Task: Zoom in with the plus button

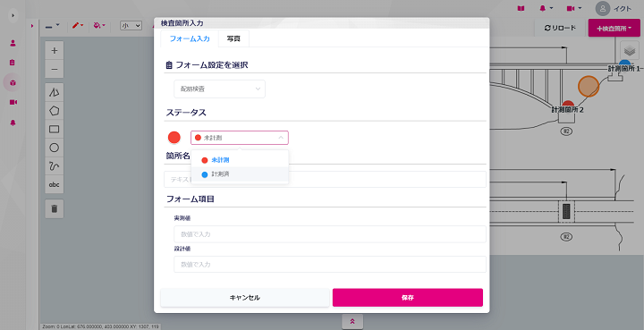Action: (x=55, y=50)
